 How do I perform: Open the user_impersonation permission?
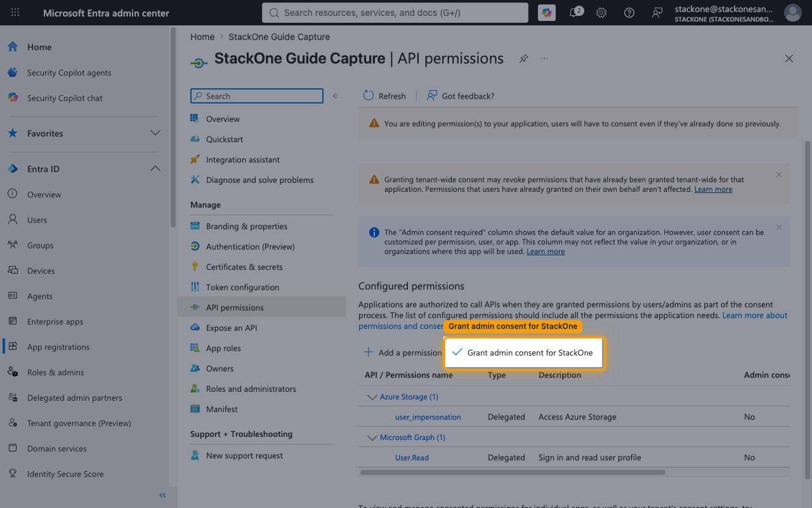point(428,417)
